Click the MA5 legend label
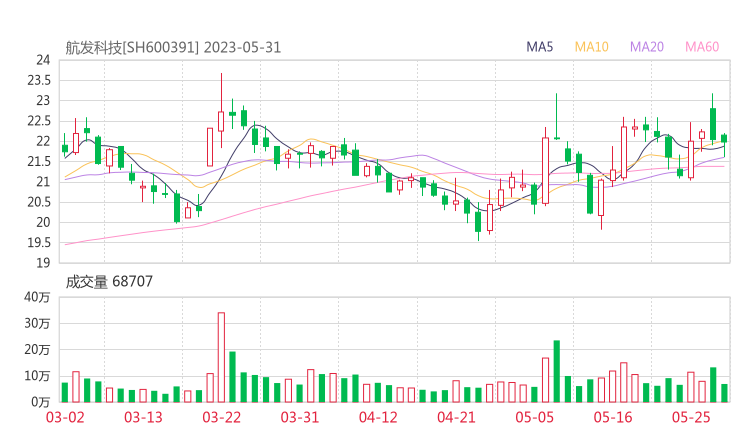This screenshot has height=440, width=740. click(x=539, y=47)
